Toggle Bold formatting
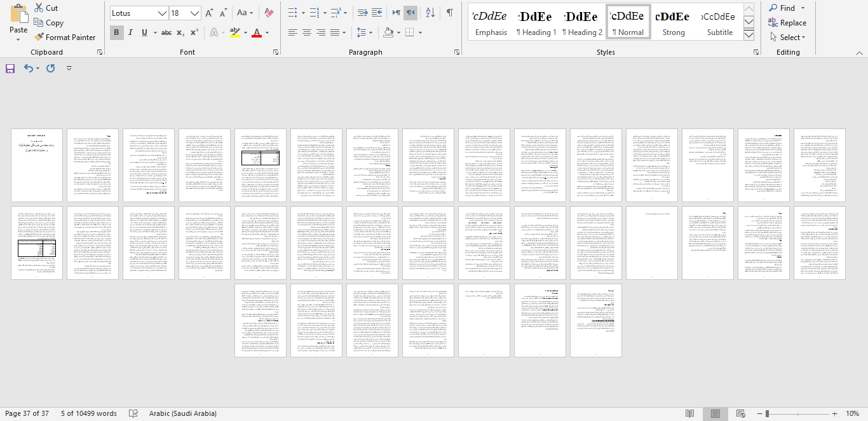Image resolution: width=868 pixels, height=421 pixels. pyautogui.click(x=116, y=32)
